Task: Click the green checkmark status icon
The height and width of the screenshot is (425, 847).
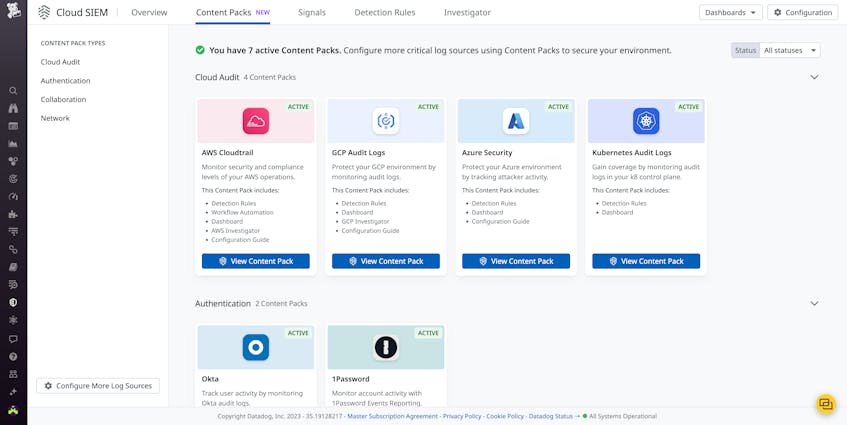Action: [x=200, y=50]
